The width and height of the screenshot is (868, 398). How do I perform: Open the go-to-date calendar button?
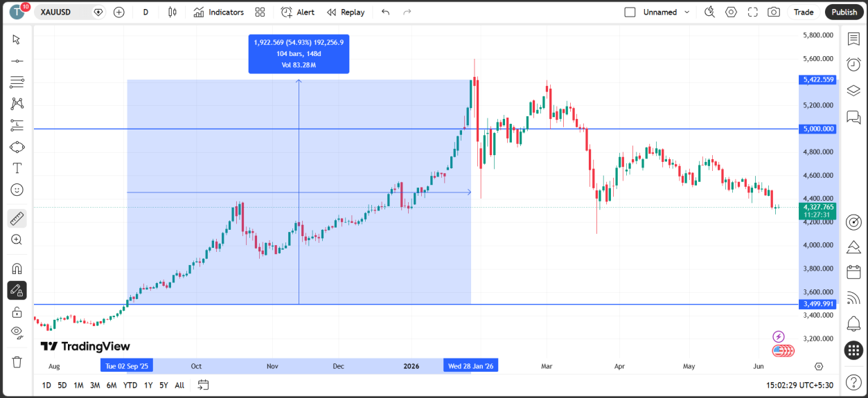pyautogui.click(x=204, y=385)
